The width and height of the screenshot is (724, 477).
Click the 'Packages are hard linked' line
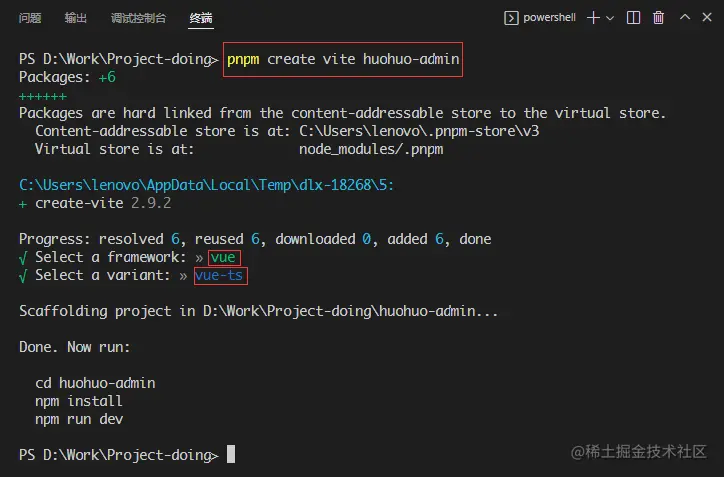(343, 113)
